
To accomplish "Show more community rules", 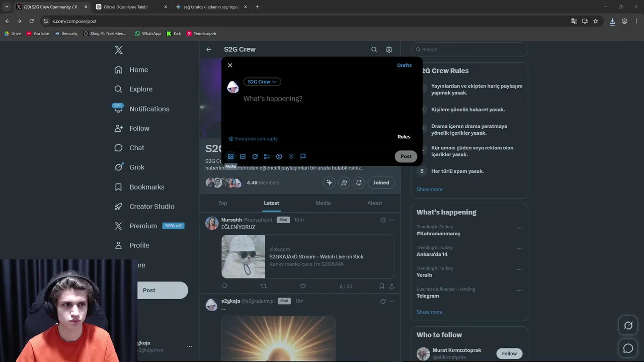I will click(x=429, y=189).
